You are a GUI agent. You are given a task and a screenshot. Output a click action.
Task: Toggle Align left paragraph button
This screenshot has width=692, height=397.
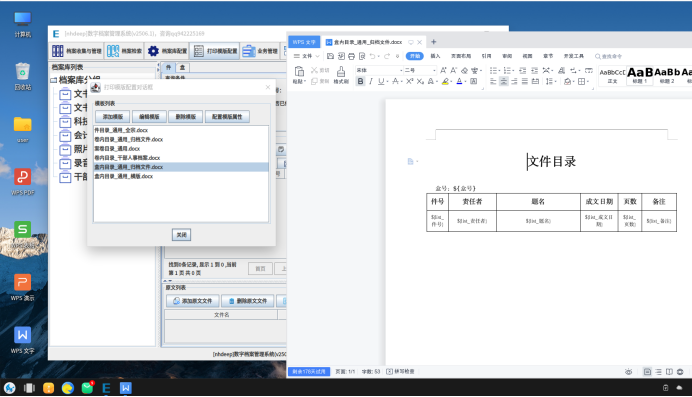(x=493, y=81)
